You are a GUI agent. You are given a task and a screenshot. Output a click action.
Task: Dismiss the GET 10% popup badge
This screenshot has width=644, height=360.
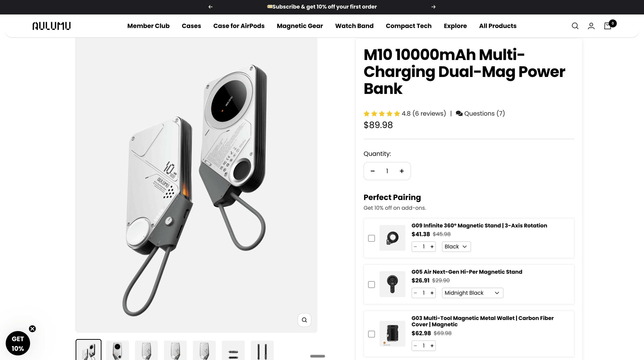pos(32,329)
